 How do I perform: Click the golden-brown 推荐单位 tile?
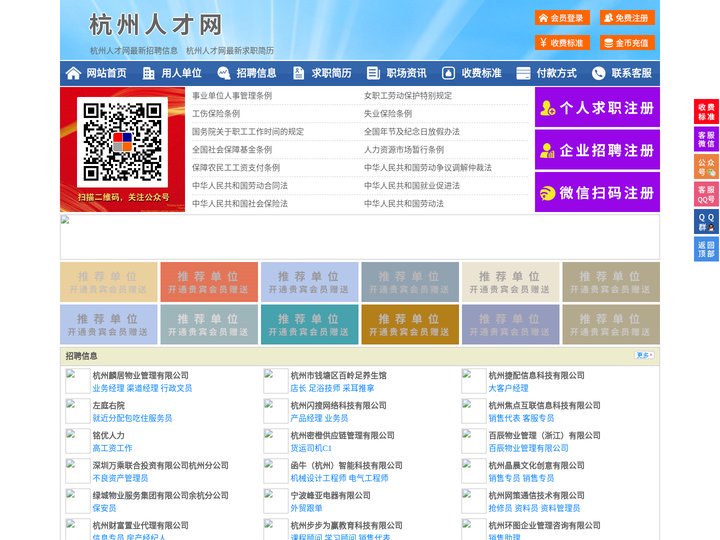click(x=410, y=324)
